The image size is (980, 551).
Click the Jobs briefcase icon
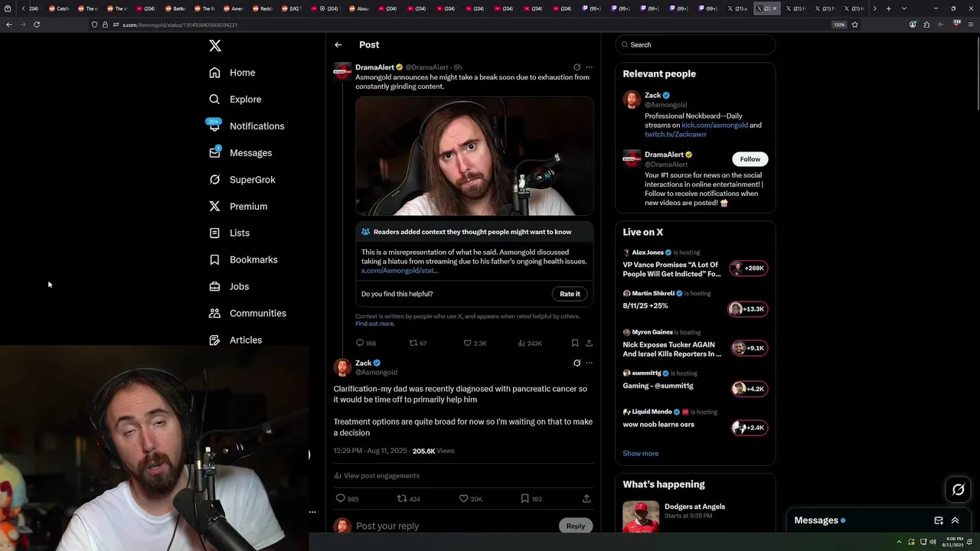(x=214, y=286)
